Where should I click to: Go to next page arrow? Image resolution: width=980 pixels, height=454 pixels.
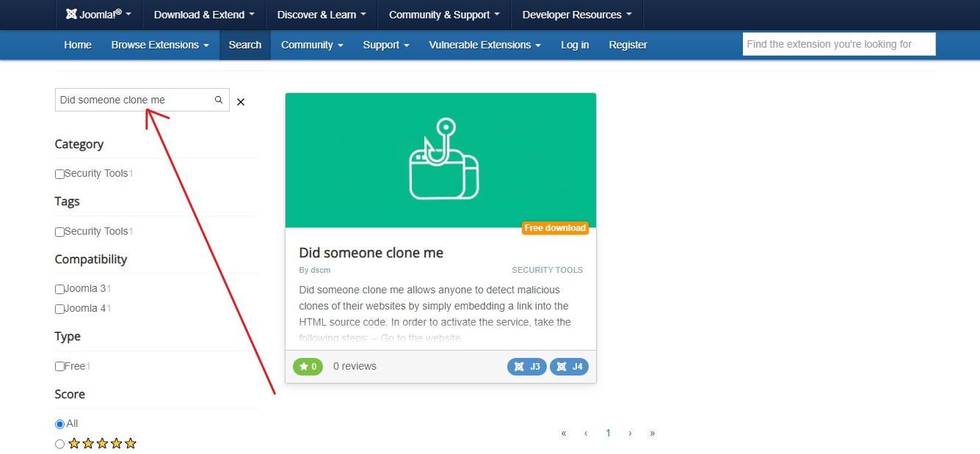tap(630, 433)
